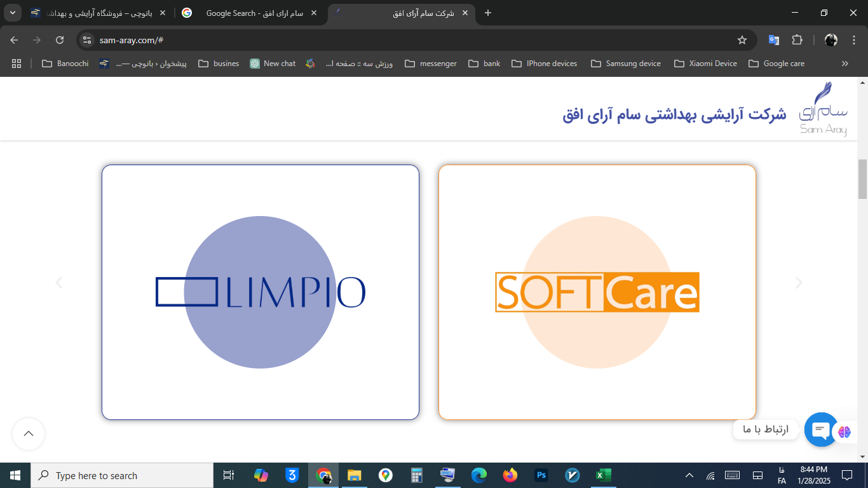
Task: Switch to the Google Search tab
Action: pyautogui.click(x=250, y=13)
